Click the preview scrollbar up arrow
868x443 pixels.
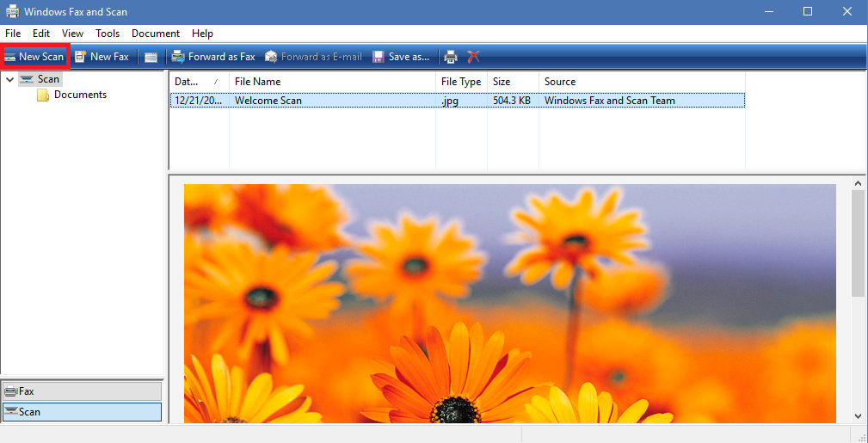tap(859, 183)
